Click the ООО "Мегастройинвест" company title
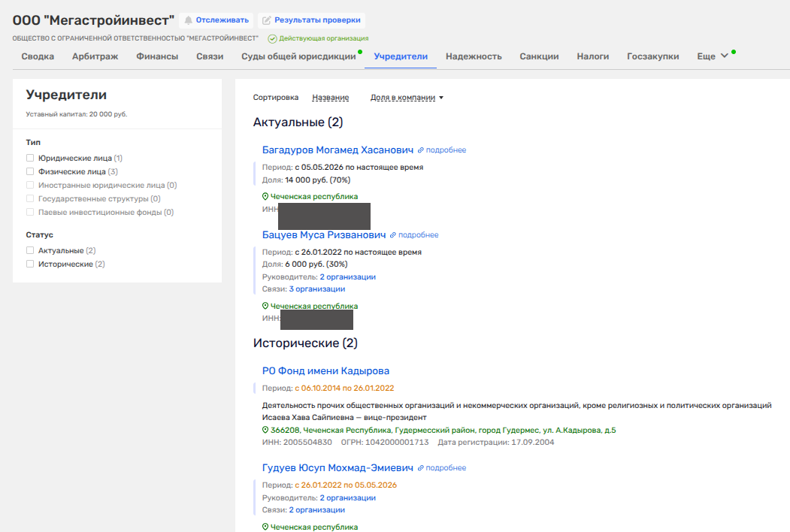This screenshot has height=532, width=790. pyautogui.click(x=93, y=20)
